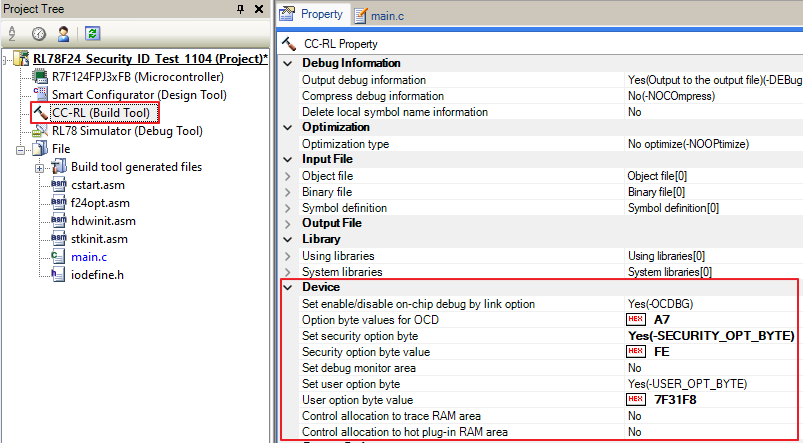Select CC-RL (Build Tool) node
The height and width of the screenshot is (443, 803).
(x=101, y=113)
